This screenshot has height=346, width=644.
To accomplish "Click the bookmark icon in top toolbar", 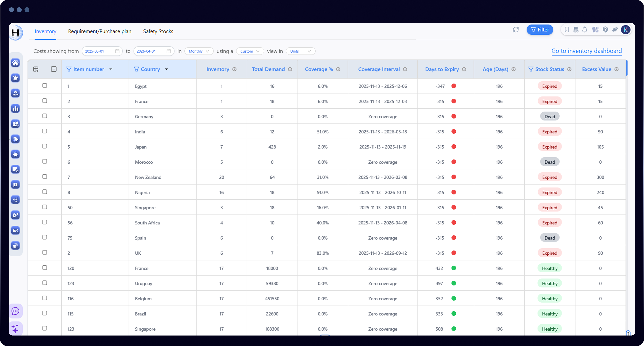I will (567, 30).
